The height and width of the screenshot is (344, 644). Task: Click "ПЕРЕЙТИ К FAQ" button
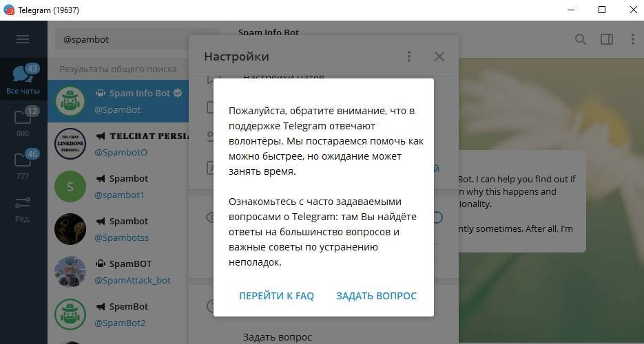click(276, 296)
